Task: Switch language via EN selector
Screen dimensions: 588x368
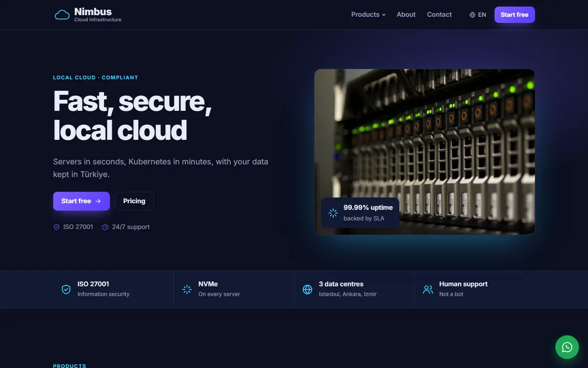Action: [x=478, y=15]
